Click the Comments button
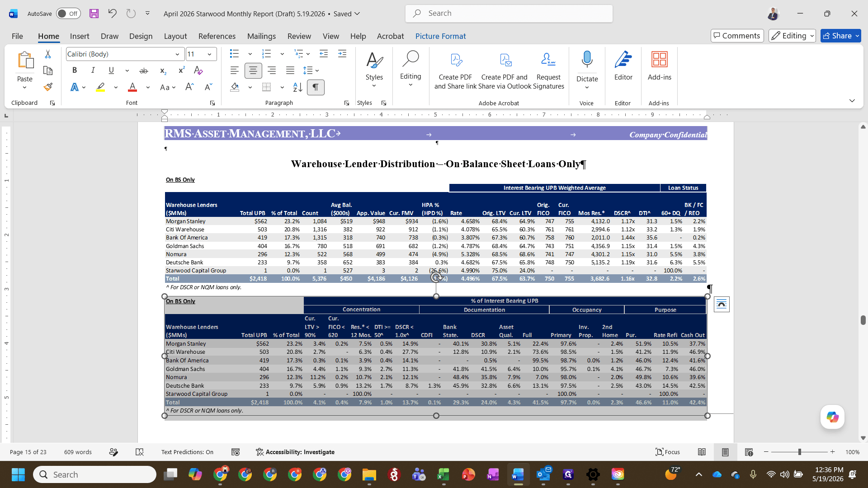868x488 pixels. (x=737, y=36)
